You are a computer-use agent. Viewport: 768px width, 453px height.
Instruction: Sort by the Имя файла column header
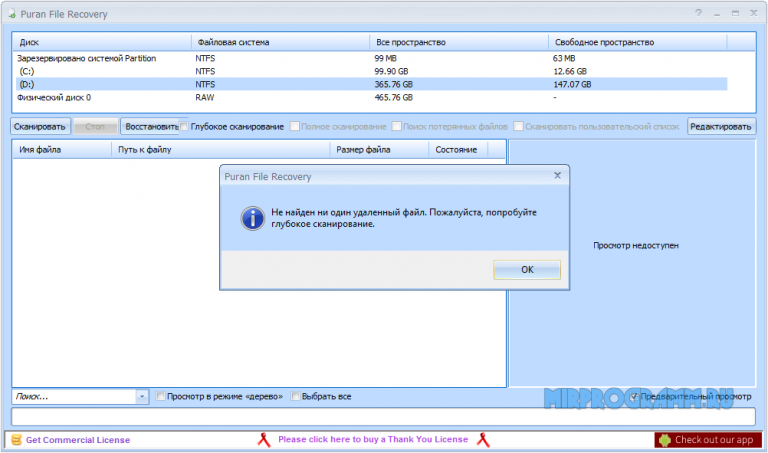62,150
